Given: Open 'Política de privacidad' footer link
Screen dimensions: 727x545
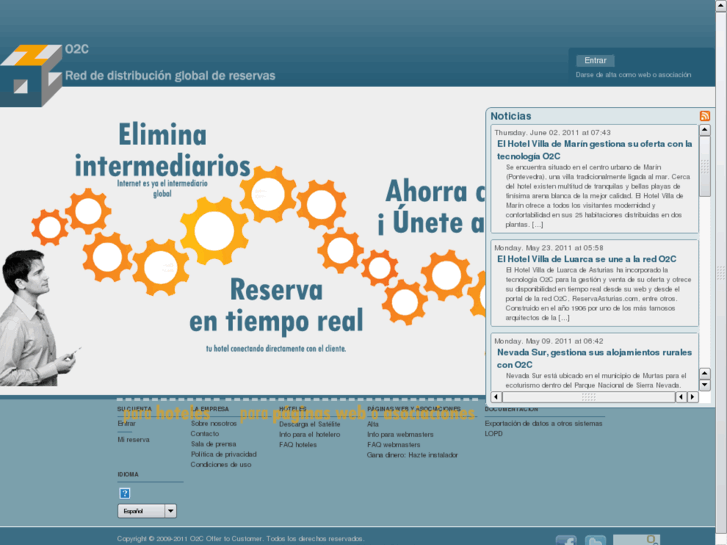Looking at the screenshot, I should [x=223, y=454].
